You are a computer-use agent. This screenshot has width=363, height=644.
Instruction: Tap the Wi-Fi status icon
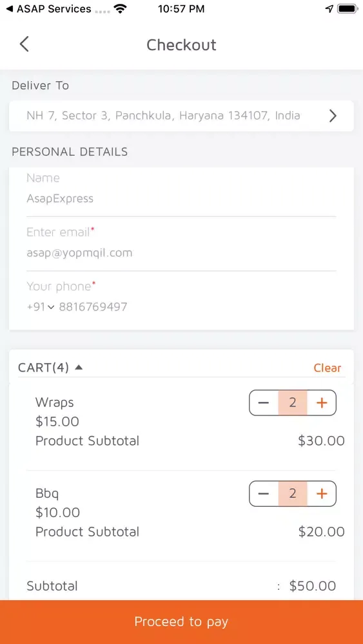121,8
